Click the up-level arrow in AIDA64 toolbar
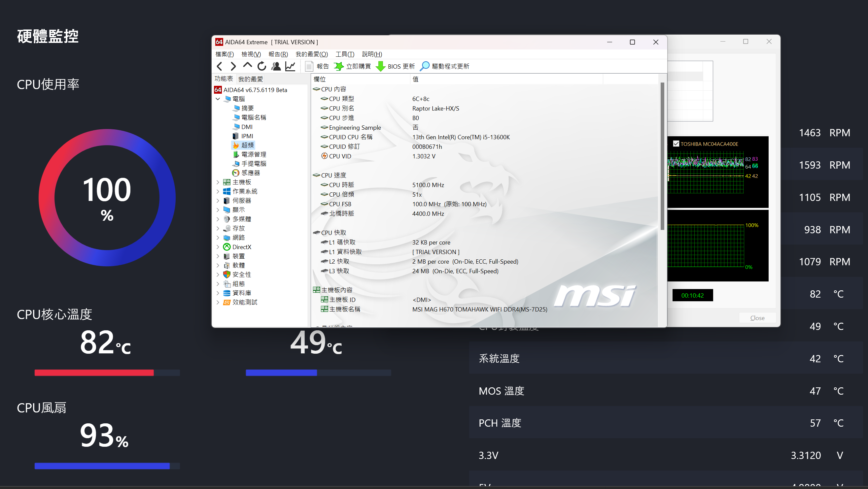This screenshot has height=489, width=868. 247,66
